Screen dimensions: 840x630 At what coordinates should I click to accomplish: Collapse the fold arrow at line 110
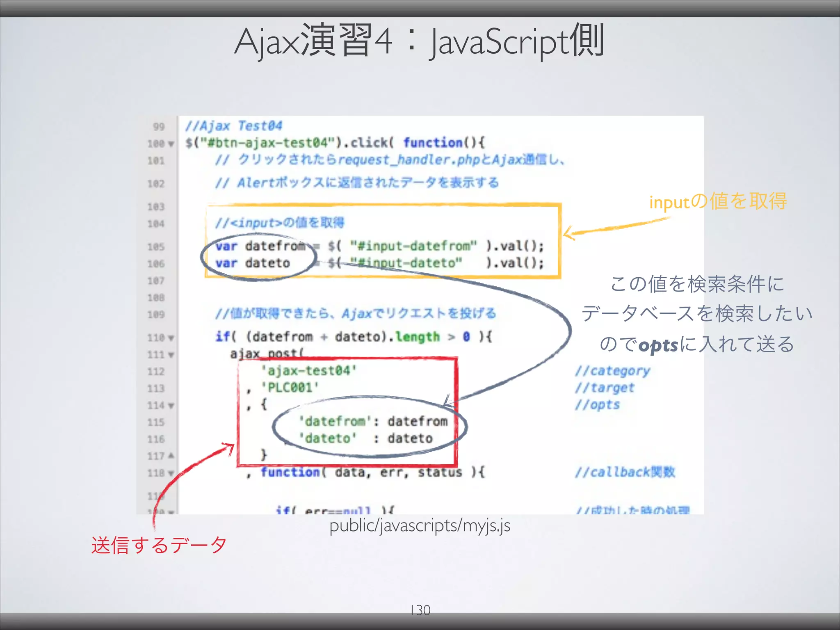[171, 338]
